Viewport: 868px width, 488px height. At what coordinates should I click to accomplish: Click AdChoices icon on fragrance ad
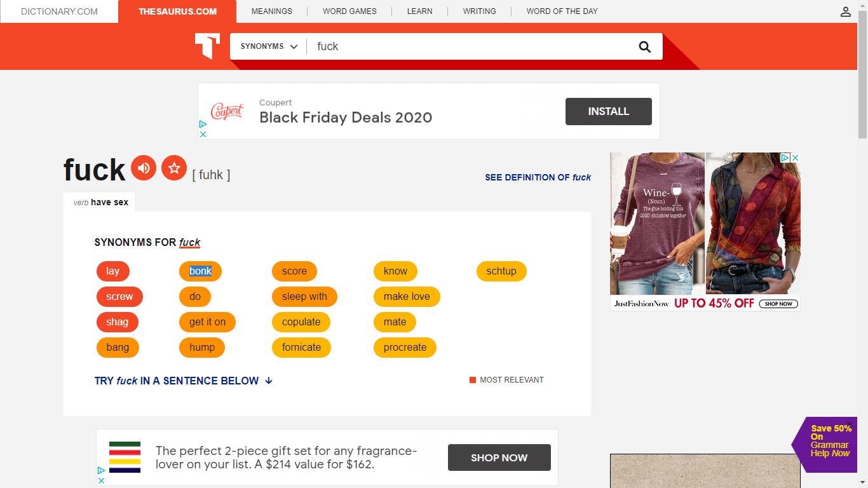(x=101, y=471)
